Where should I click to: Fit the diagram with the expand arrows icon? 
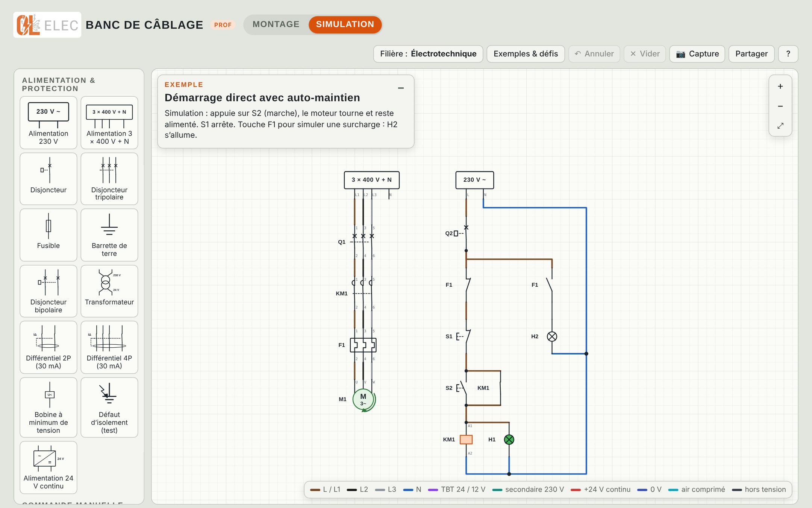tap(780, 126)
